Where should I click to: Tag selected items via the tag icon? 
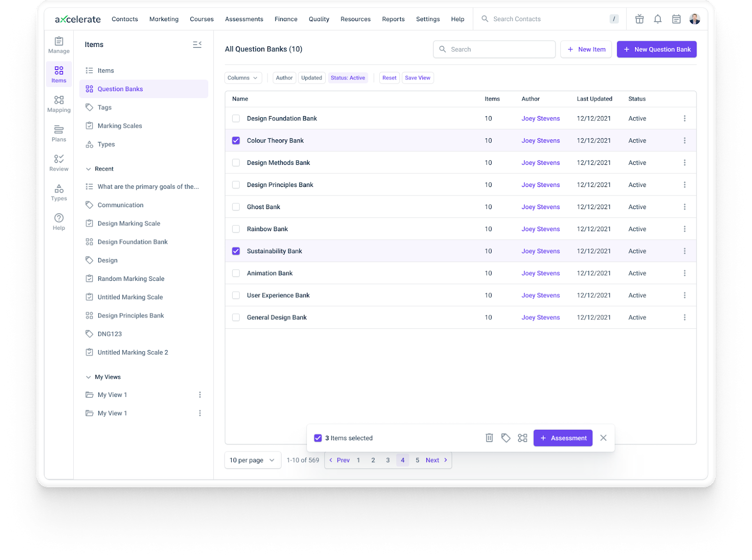tap(506, 437)
